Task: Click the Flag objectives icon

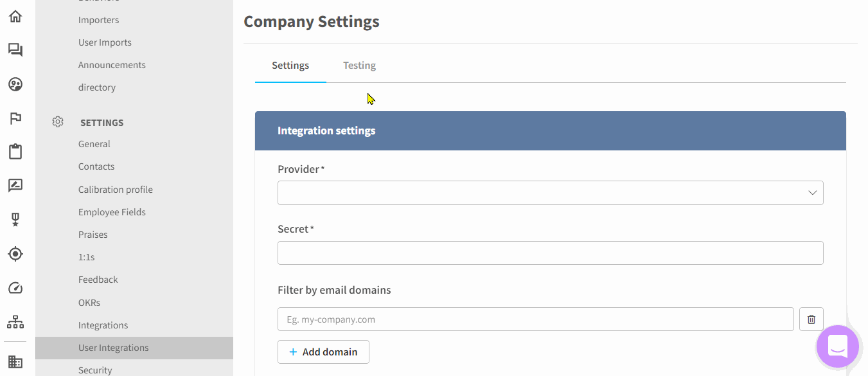Action: coord(15,118)
